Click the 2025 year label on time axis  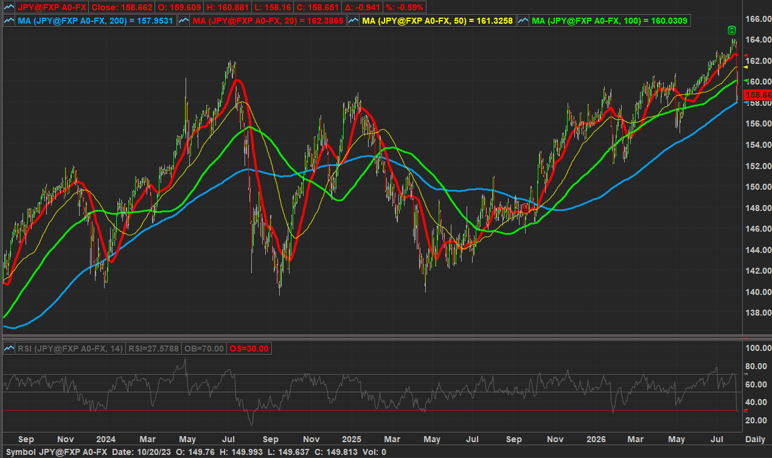point(352,439)
